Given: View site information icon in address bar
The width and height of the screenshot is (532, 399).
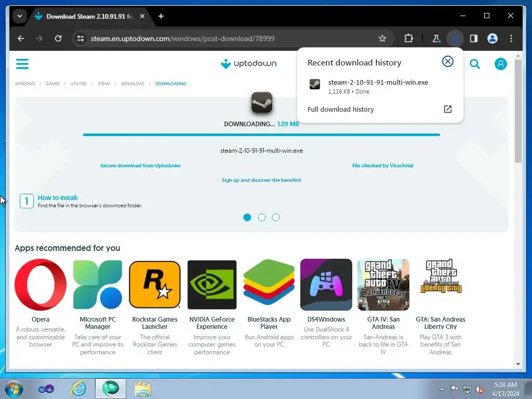Looking at the screenshot, I should tap(81, 38).
